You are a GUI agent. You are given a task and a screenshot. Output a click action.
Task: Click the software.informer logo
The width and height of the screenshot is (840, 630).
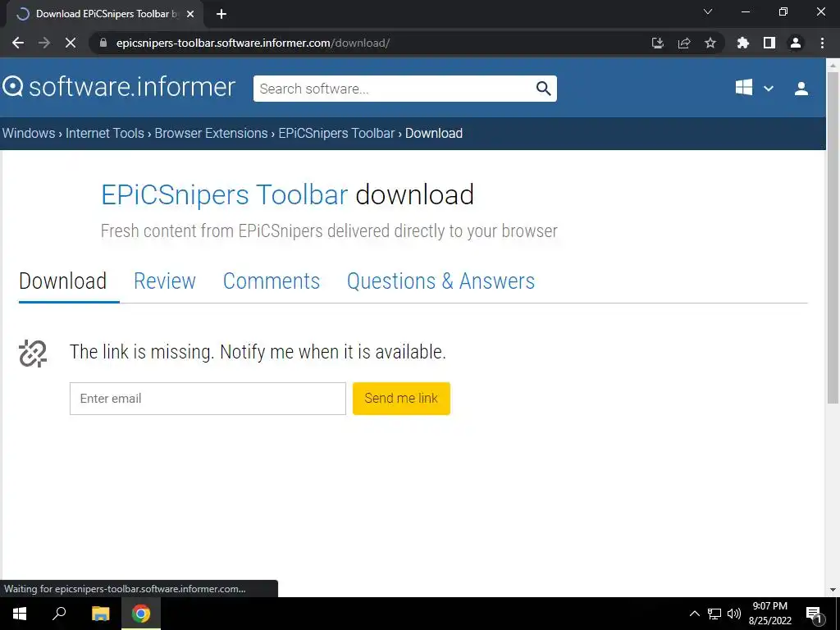point(119,87)
